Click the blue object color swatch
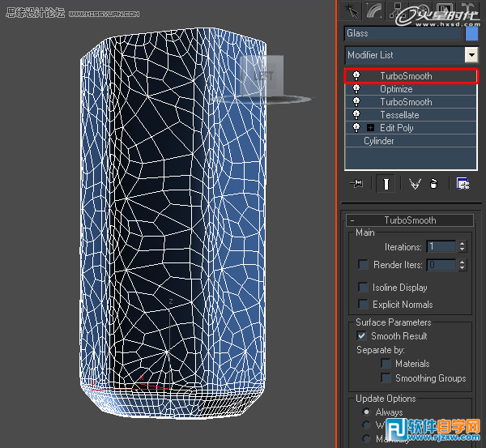486x448 pixels. 472,33
